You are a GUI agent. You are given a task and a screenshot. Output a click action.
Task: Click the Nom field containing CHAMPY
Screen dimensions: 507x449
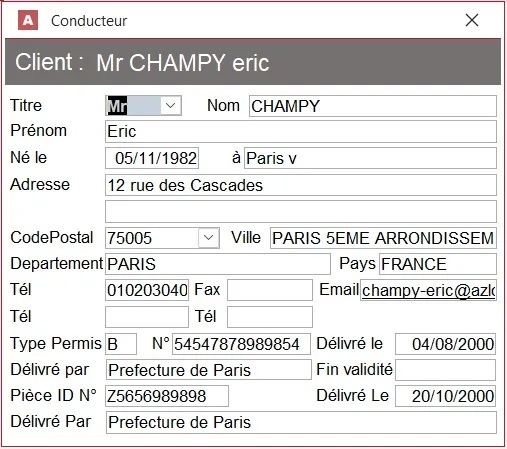click(x=373, y=106)
